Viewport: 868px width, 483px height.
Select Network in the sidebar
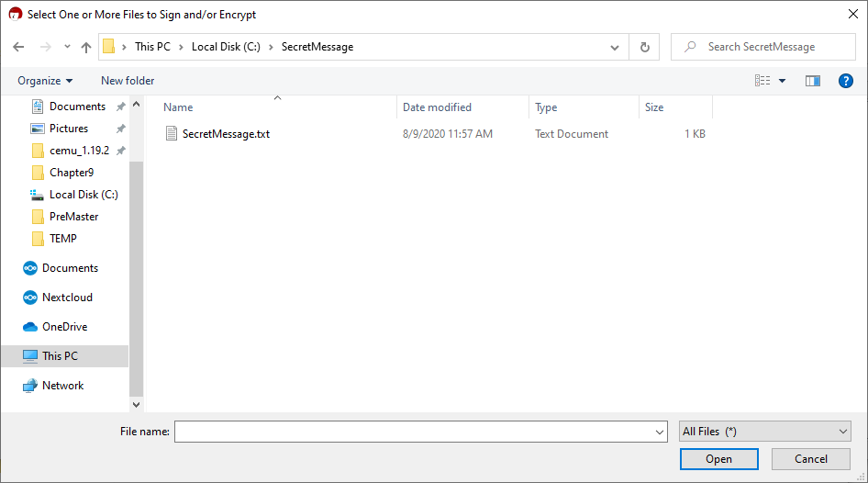point(62,386)
